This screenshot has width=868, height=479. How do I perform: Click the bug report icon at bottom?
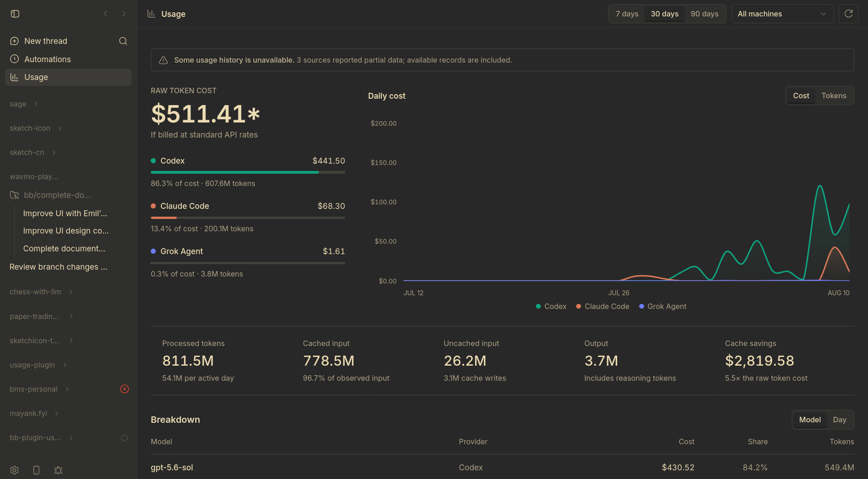(x=58, y=470)
